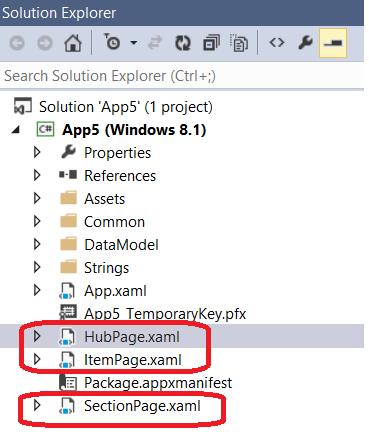Click the Refresh toolbar icon
This screenshot has height=437, width=369.
click(183, 43)
